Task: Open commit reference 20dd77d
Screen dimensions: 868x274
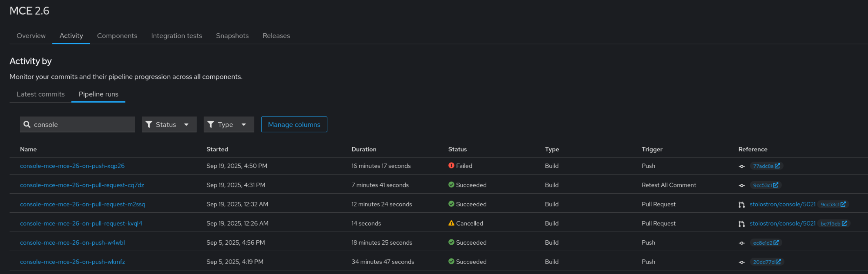Action: point(763,262)
